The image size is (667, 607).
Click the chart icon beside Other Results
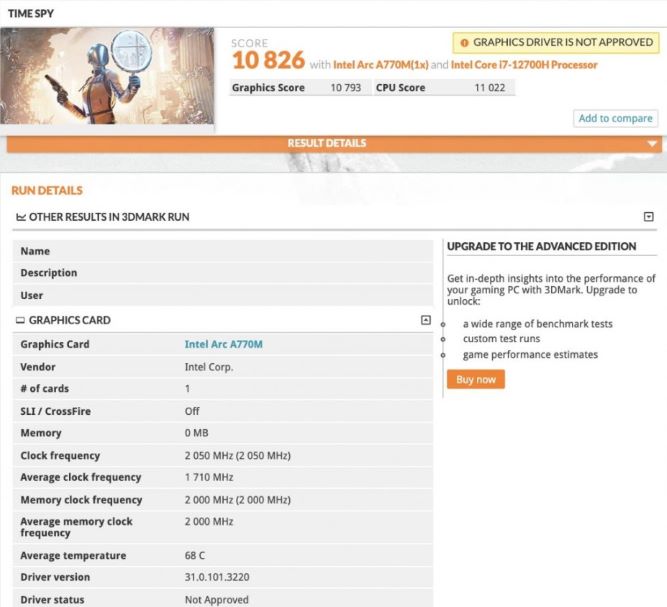[x=20, y=217]
